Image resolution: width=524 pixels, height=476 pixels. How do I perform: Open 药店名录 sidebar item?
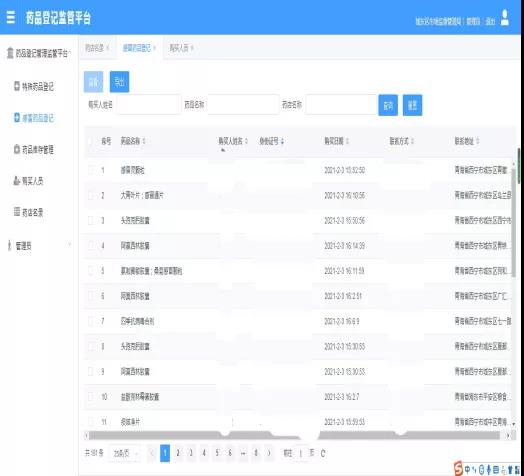coord(28,212)
